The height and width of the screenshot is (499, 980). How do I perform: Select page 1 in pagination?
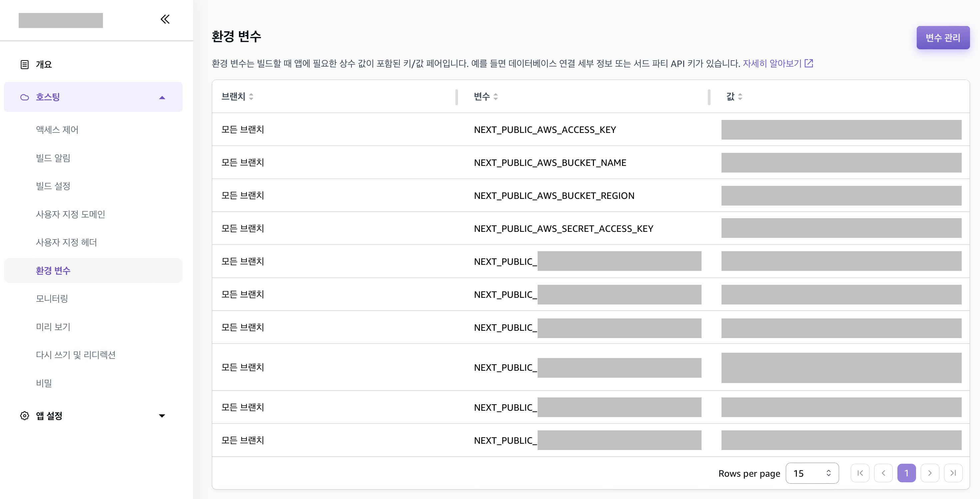906,473
